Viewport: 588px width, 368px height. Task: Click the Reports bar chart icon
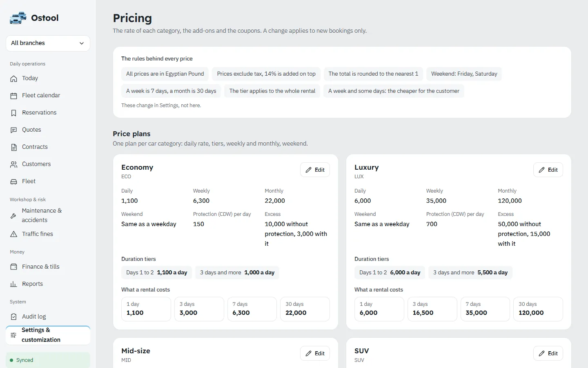[14, 284]
